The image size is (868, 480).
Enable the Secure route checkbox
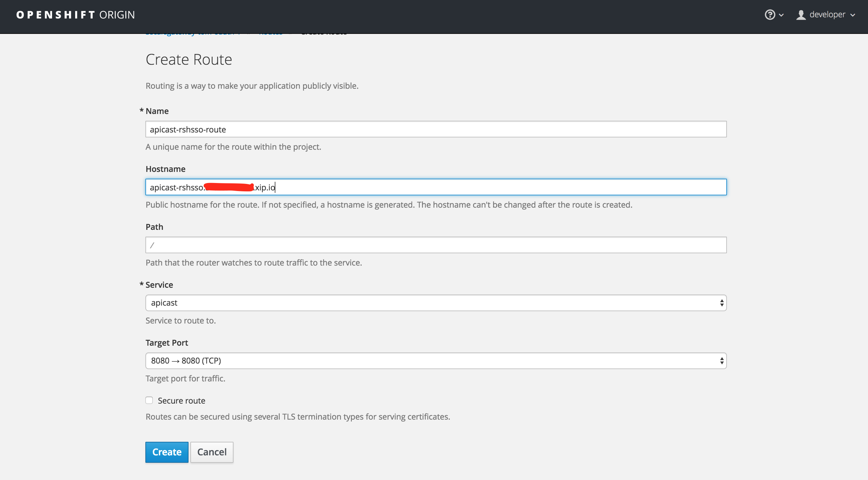point(149,400)
